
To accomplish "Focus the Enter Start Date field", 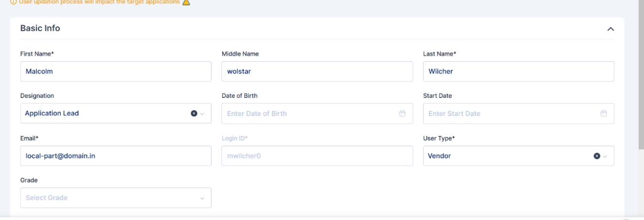I will coord(509,114).
